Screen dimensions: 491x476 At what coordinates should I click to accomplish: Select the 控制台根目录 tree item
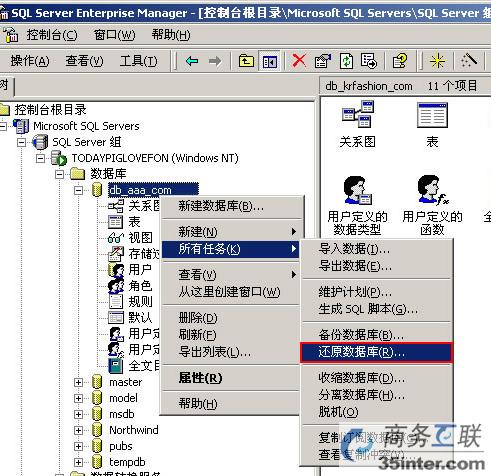pyautogui.click(x=51, y=110)
